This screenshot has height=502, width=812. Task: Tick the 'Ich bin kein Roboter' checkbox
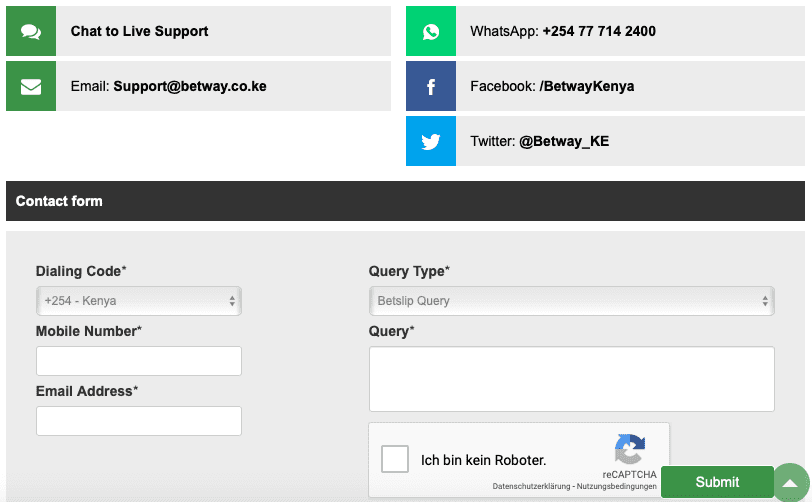pyautogui.click(x=395, y=459)
